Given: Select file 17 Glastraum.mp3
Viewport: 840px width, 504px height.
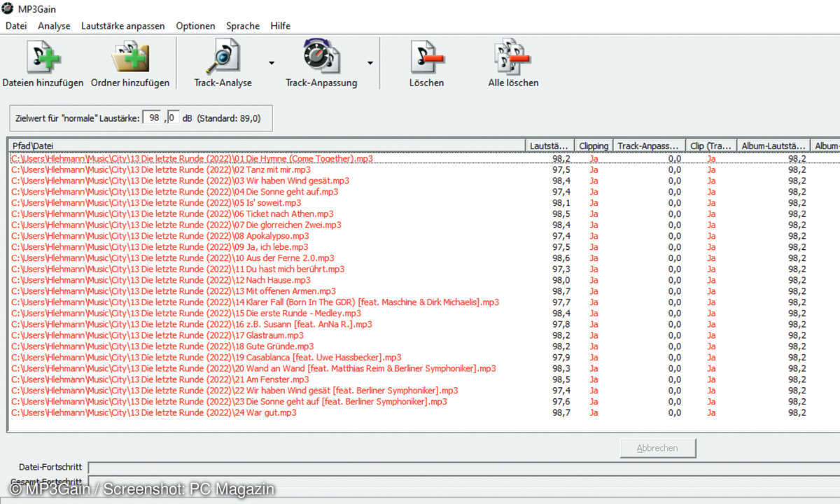Looking at the screenshot, I should point(157,335).
